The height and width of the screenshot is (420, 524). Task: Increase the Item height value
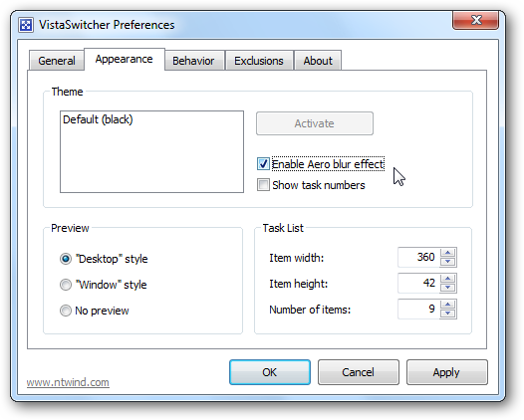(448, 279)
